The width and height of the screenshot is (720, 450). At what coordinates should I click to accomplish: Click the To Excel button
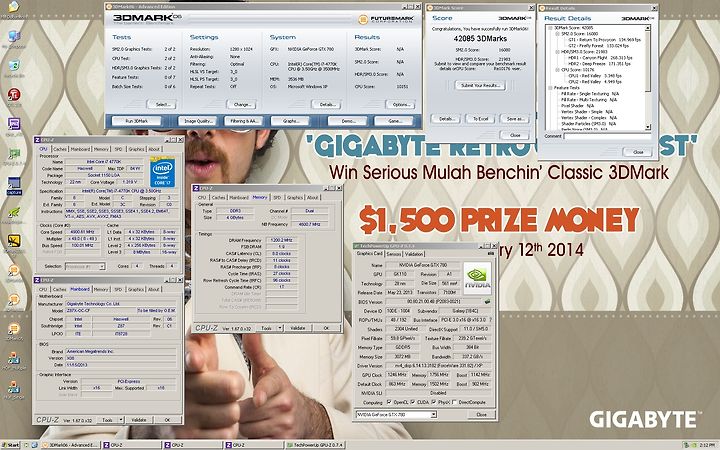[x=480, y=119]
